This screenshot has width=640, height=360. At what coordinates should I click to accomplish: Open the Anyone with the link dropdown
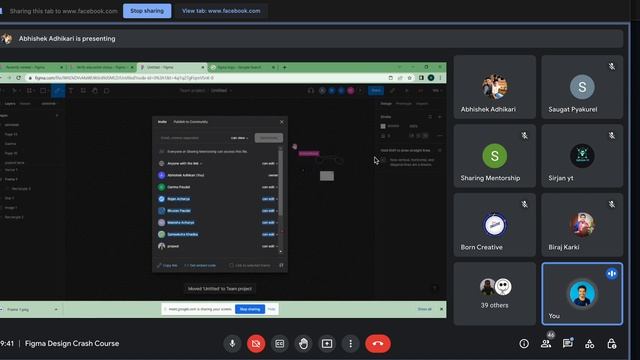point(184,163)
